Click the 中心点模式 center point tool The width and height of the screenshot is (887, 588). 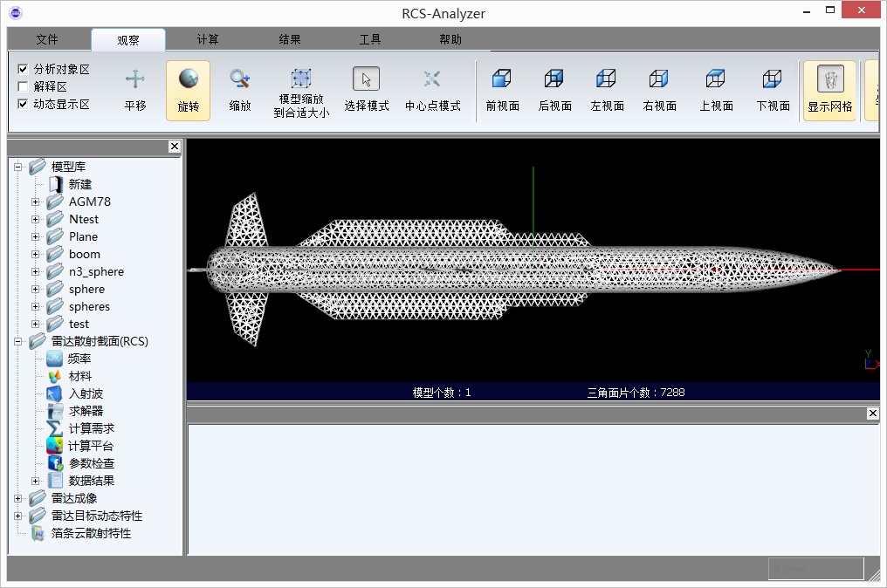(432, 91)
